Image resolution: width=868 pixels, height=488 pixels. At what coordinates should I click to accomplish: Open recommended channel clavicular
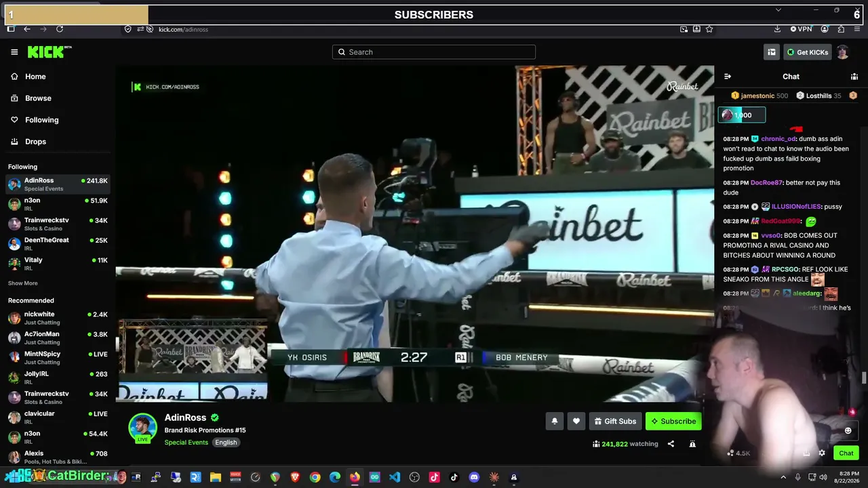coord(58,417)
